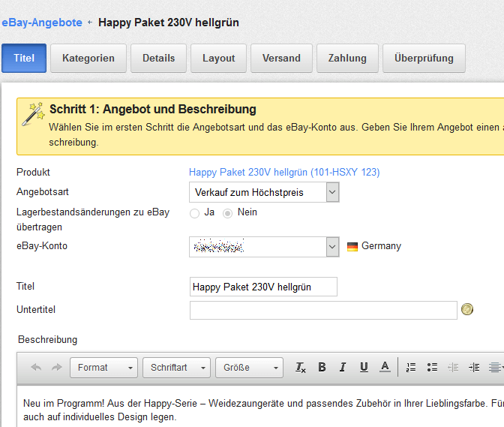This screenshot has width=504, height=427.
Task: Open the text color picker
Action: [385, 367]
